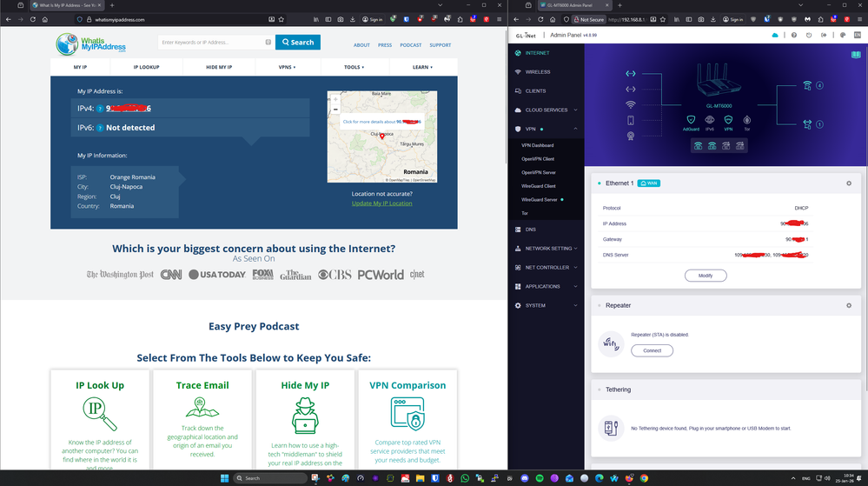This screenshot has width=868, height=486.
Task: Click the IPv4 help question icon
Action: point(100,109)
